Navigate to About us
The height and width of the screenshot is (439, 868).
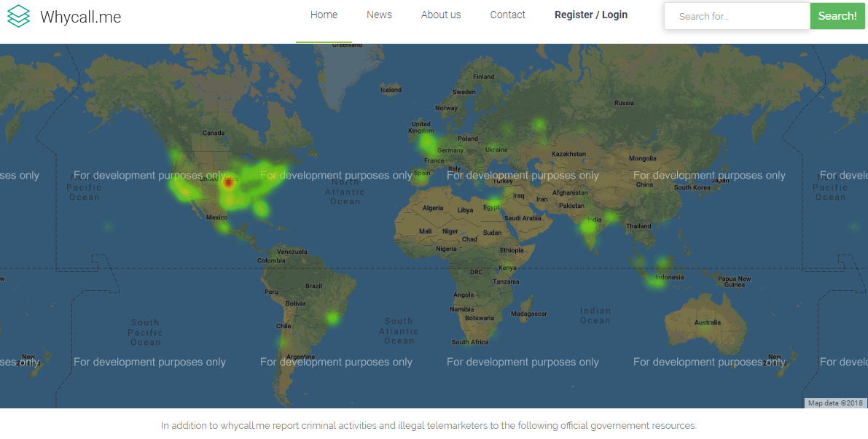coord(441,15)
